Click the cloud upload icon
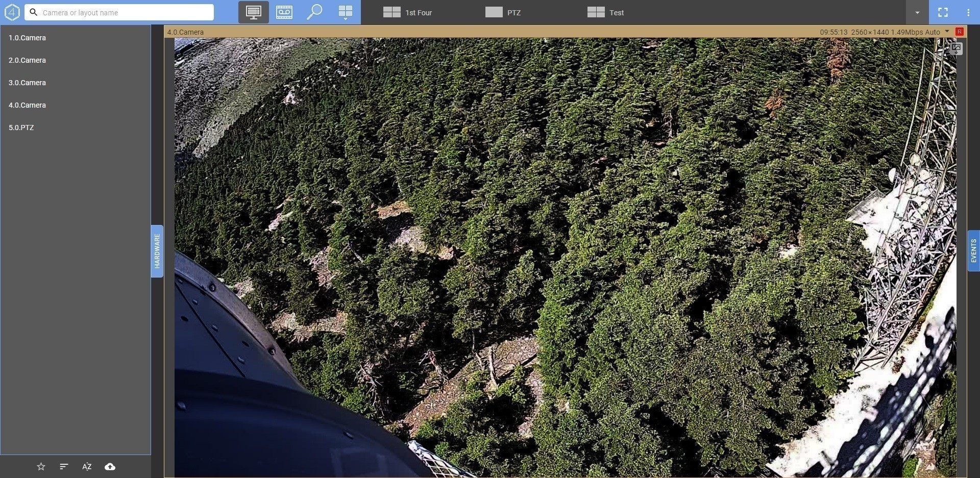This screenshot has height=478, width=980. coord(110,466)
